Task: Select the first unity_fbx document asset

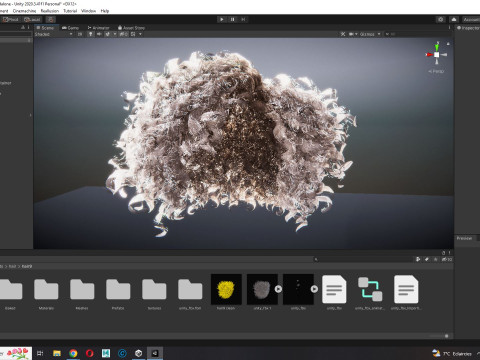Action: click(x=334, y=289)
